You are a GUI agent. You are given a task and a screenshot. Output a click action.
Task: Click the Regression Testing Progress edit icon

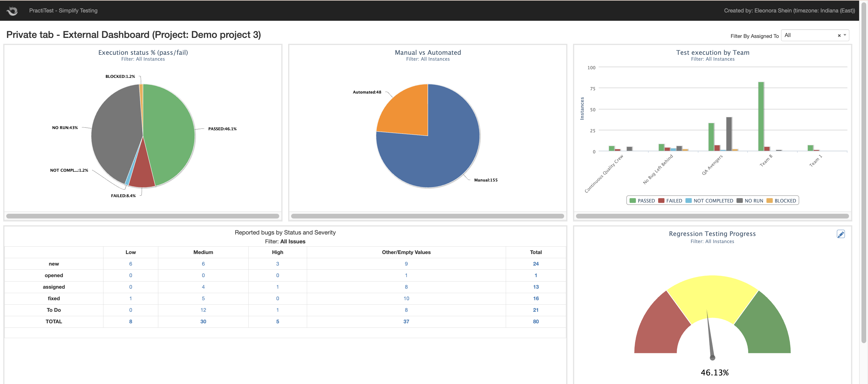(840, 234)
